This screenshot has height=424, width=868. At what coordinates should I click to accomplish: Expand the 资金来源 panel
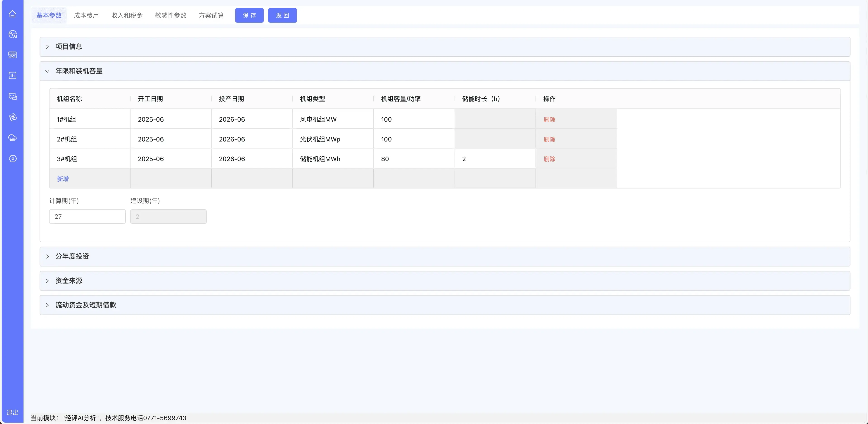tap(69, 280)
